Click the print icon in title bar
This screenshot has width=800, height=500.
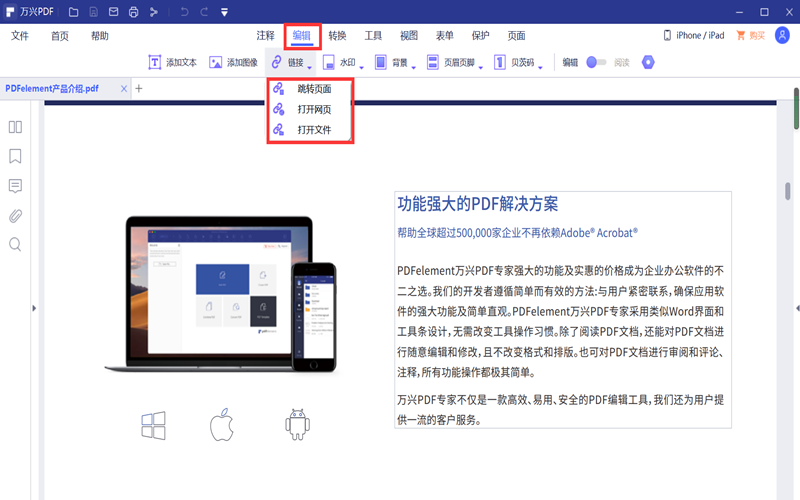(133, 12)
